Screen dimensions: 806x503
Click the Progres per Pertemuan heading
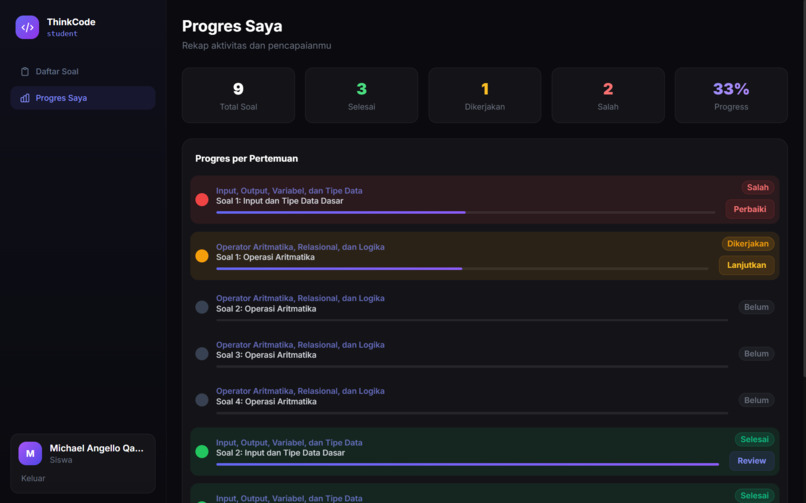tap(246, 158)
